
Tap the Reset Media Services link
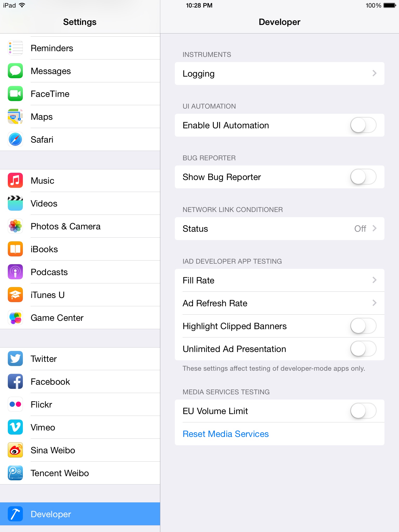[225, 434]
